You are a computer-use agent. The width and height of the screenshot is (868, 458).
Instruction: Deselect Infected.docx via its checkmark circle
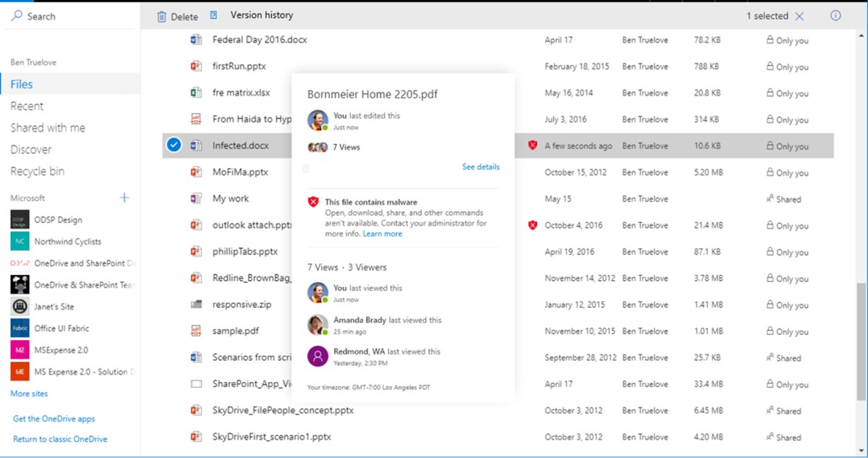pyautogui.click(x=174, y=145)
